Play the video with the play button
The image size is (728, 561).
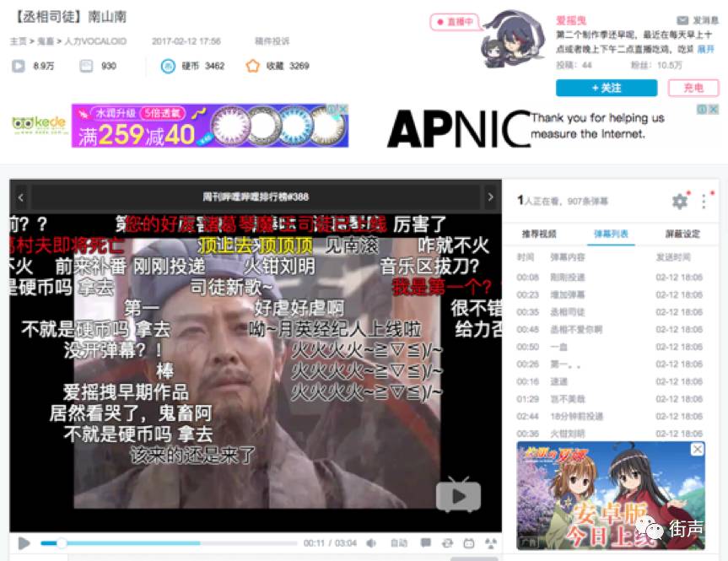click(24, 543)
